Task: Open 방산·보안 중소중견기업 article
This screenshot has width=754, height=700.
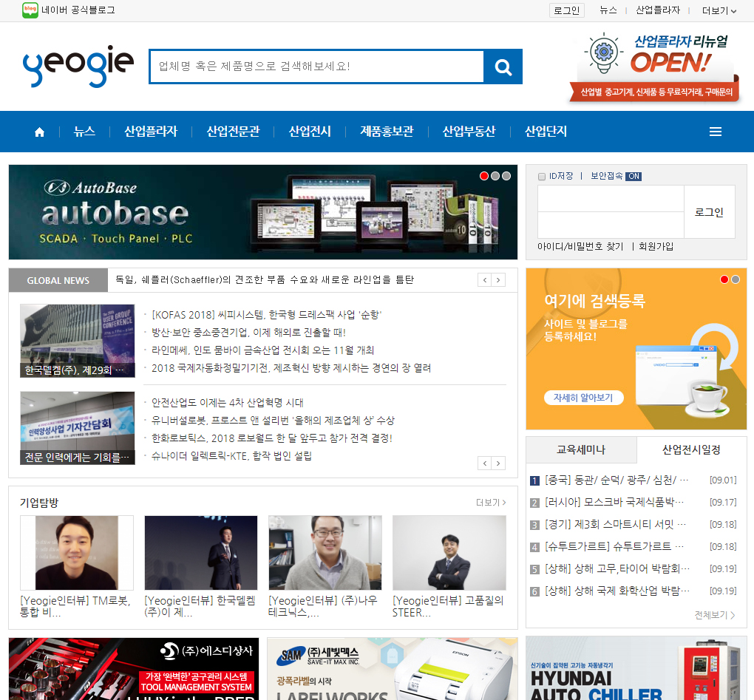Action: [248, 333]
